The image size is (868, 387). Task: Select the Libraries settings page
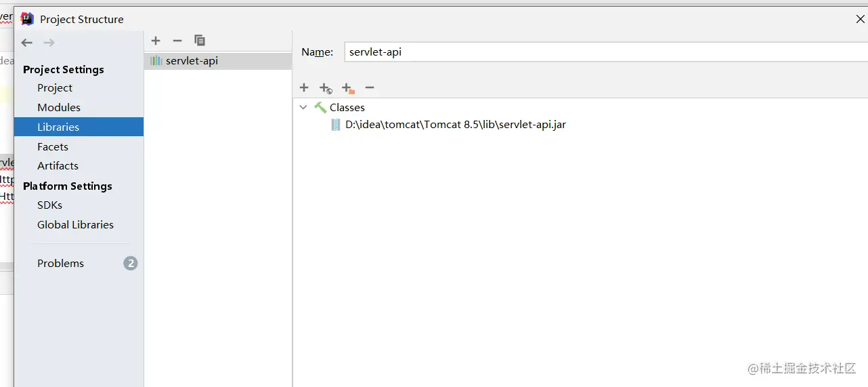79,127
